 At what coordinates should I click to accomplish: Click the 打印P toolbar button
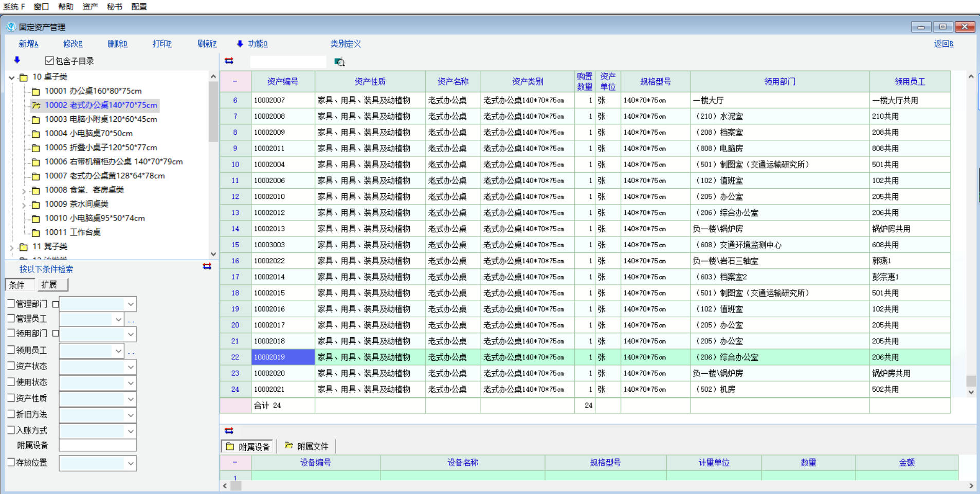(x=162, y=44)
